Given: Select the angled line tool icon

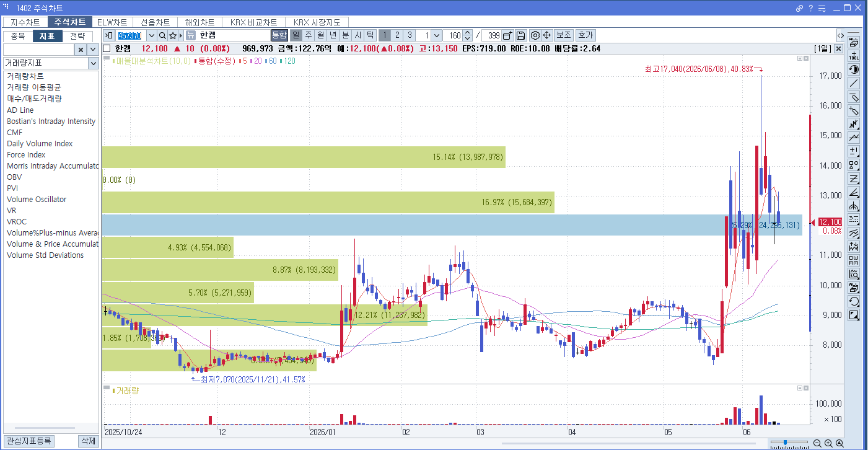Looking at the screenshot, I should (x=854, y=192).
